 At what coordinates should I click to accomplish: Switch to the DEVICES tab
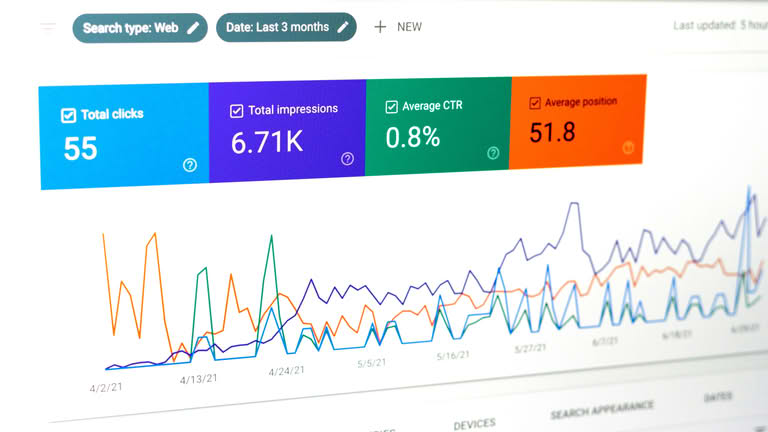pyautogui.click(x=474, y=424)
